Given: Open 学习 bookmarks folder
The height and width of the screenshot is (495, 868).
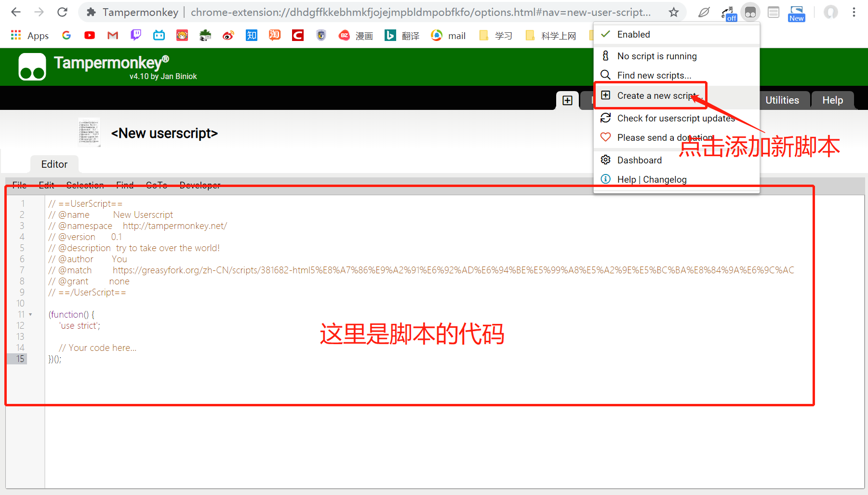Looking at the screenshot, I should tap(495, 35).
